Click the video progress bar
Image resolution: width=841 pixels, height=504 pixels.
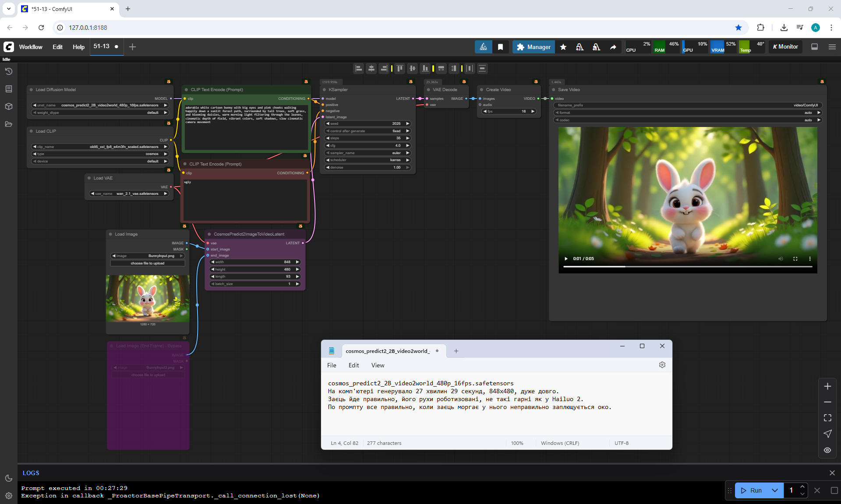coord(688,266)
